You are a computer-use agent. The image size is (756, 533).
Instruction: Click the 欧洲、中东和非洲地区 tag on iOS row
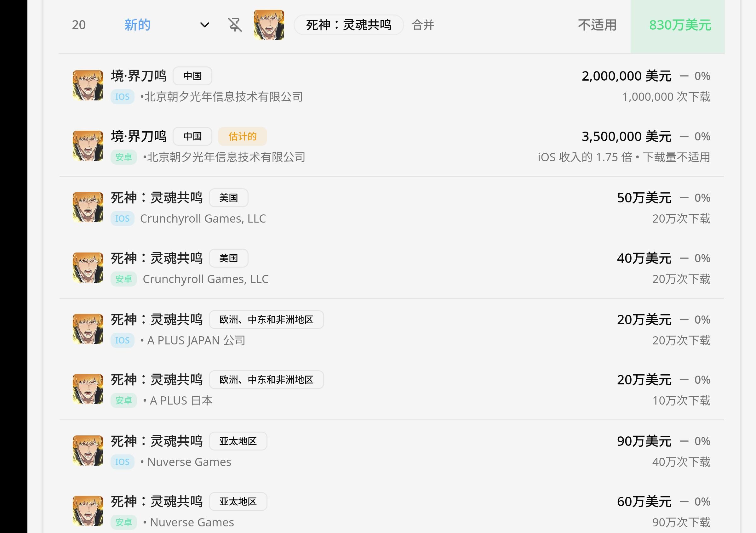tap(266, 320)
